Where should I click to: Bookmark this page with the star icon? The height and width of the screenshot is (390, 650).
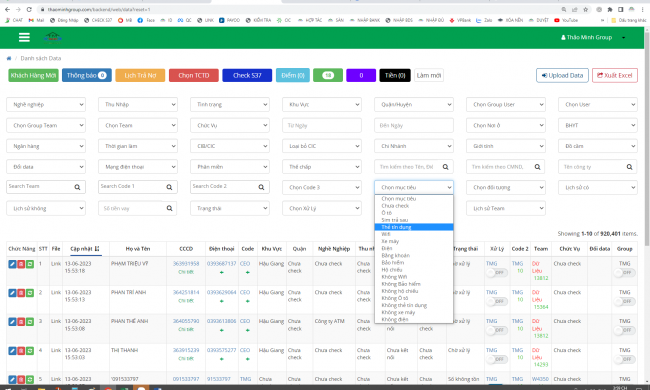click(585, 9)
